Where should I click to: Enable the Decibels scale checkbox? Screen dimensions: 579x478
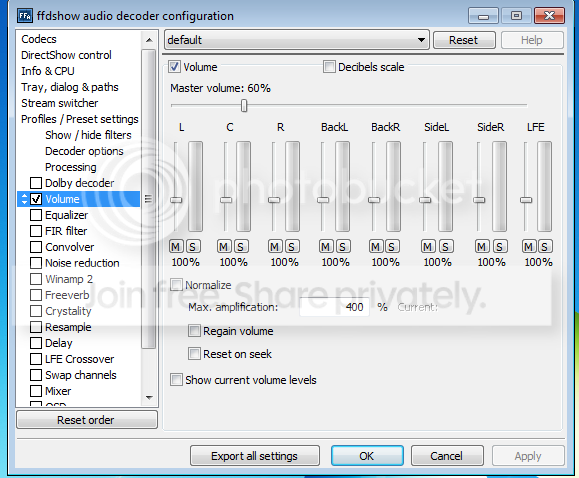329,67
